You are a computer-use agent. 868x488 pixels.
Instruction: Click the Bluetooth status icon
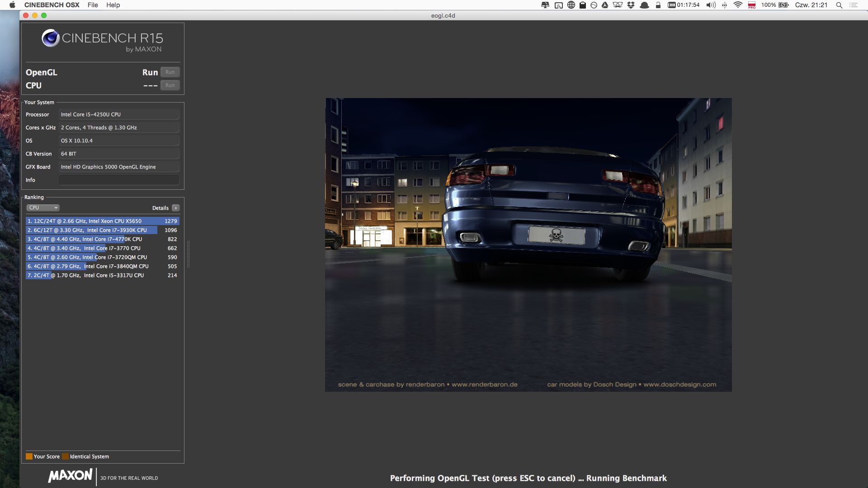[724, 5]
